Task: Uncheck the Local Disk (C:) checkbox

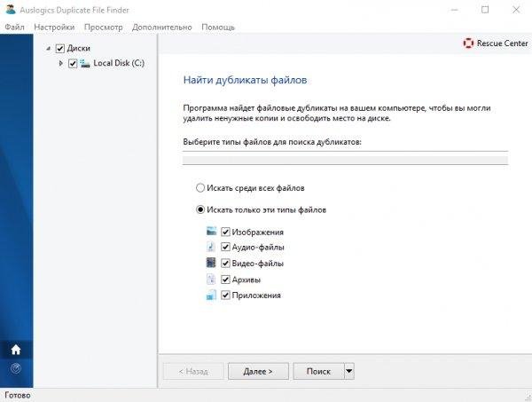Action: point(73,63)
